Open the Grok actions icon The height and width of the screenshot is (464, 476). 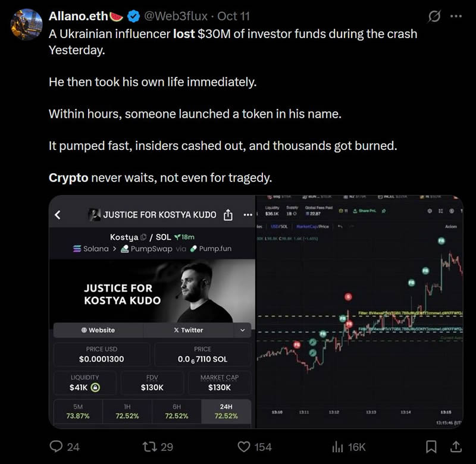pos(435,15)
